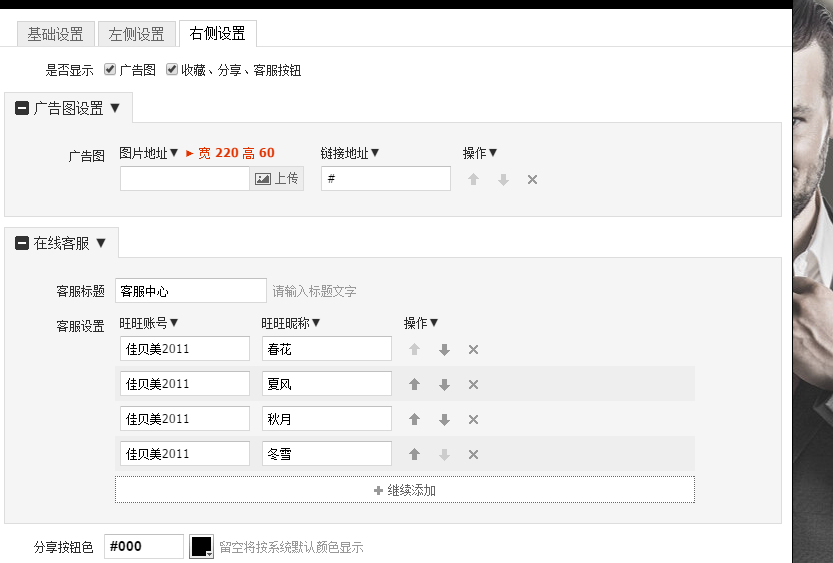Open the share button color picker dropdown
Viewport: 833px width, 563px height.
tap(202, 547)
